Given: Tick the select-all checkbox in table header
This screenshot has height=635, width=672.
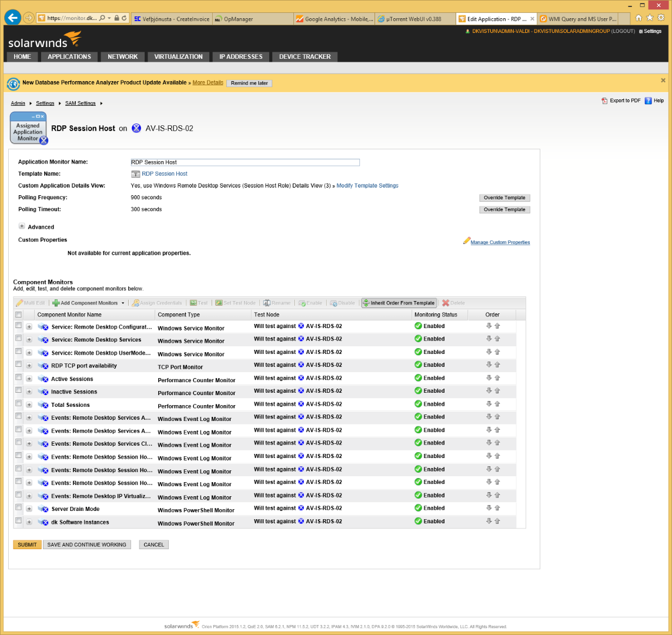Looking at the screenshot, I should pyautogui.click(x=19, y=315).
